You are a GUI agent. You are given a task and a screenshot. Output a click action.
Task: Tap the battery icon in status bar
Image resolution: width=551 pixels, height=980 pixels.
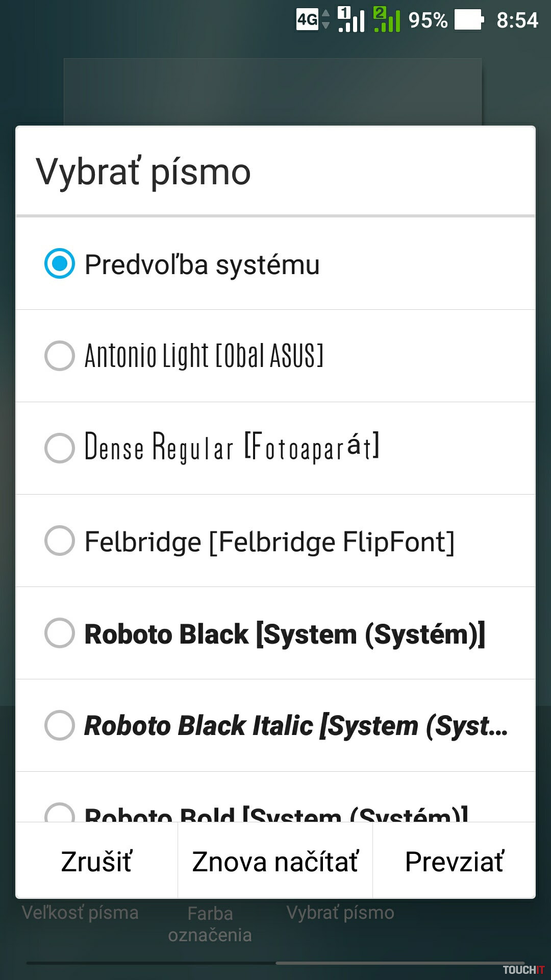(x=469, y=20)
